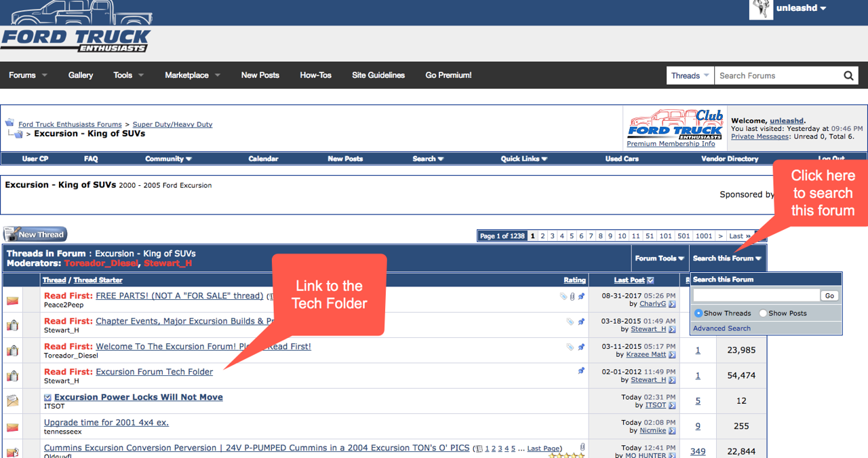This screenshot has width=868, height=458.
Task: Open the Calendar menu item
Action: (263, 159)
